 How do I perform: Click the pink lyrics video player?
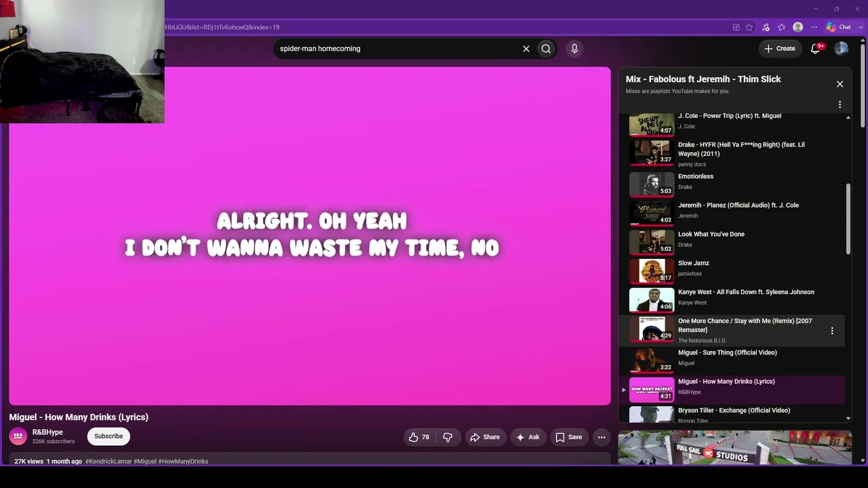pos(310,236)
